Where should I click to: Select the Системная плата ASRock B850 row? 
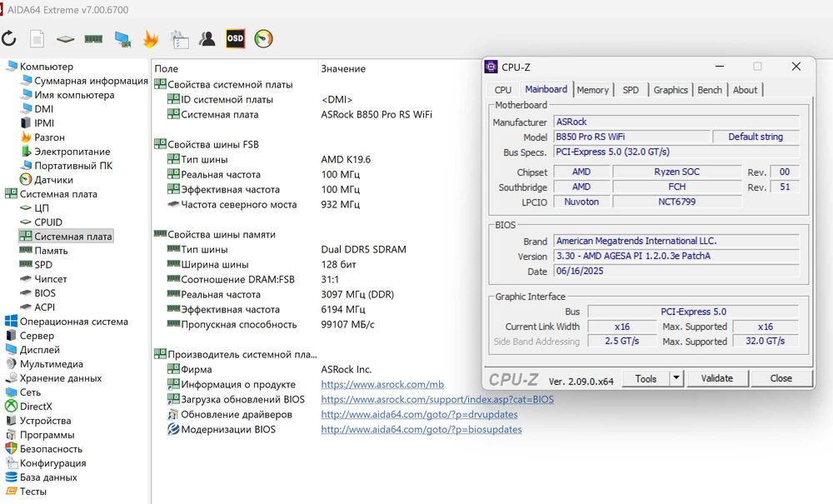point(300,114)
